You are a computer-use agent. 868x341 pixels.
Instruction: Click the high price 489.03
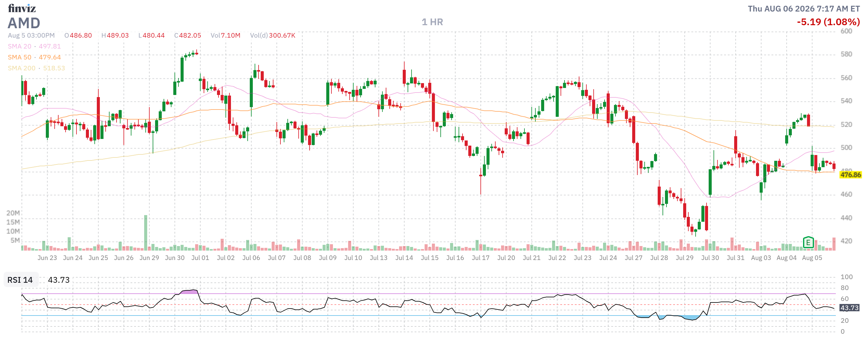pyautogui.click(x=117, y=35)
